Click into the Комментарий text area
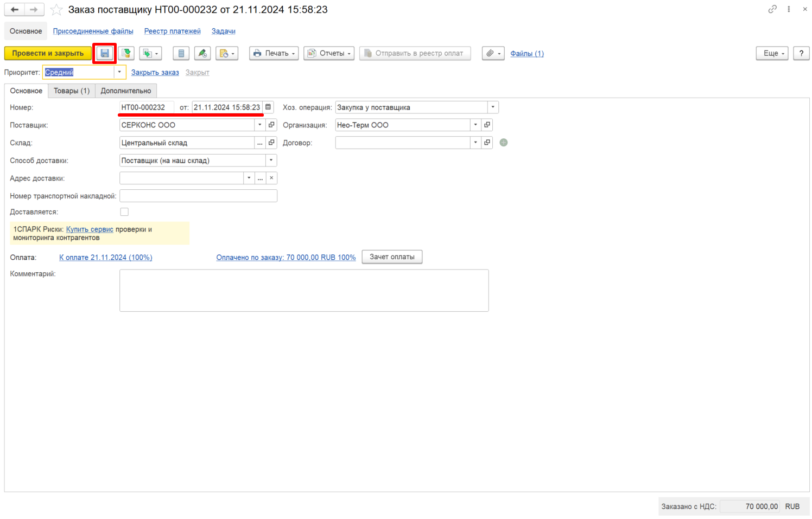812x519 pixels. pyautogui.click(x=304, y=291)
